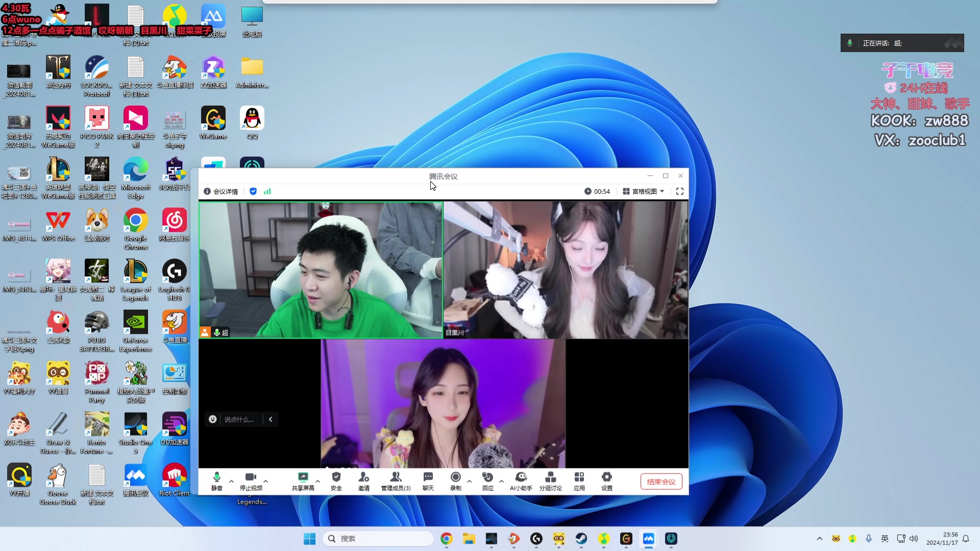Open 会议详情 meeting details
This screenshot has height=551, width=980.
click(x=220, y=191)
